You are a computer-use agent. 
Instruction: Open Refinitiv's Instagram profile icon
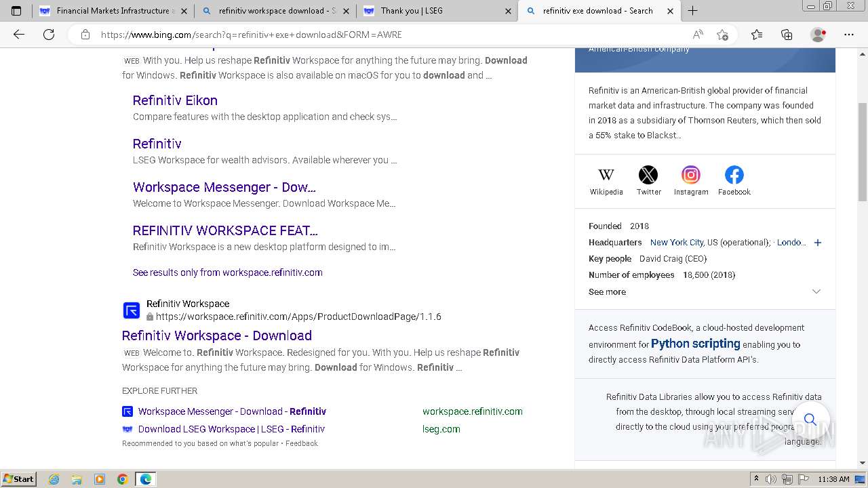click(x=691, y=175)
